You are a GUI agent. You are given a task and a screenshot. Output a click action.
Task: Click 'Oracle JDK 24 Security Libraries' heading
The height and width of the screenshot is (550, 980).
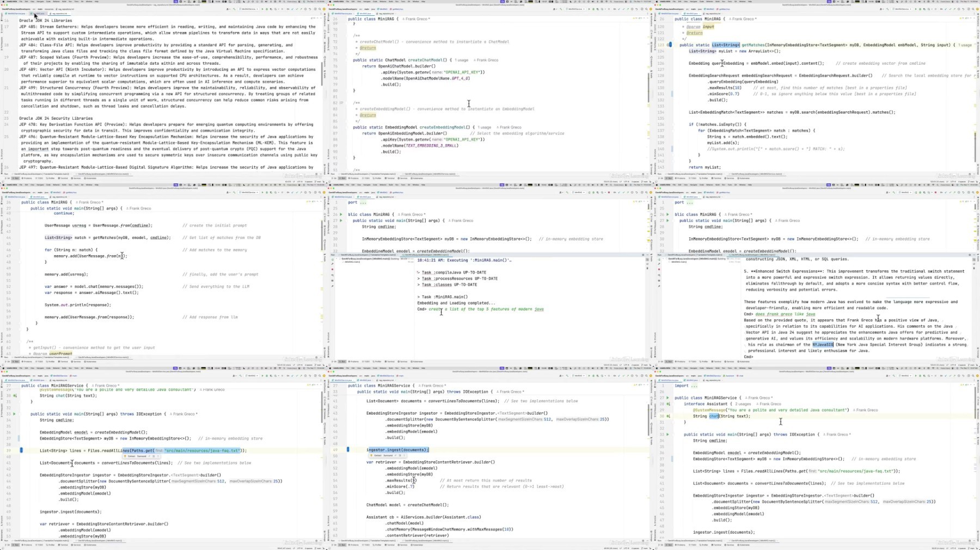56,118
